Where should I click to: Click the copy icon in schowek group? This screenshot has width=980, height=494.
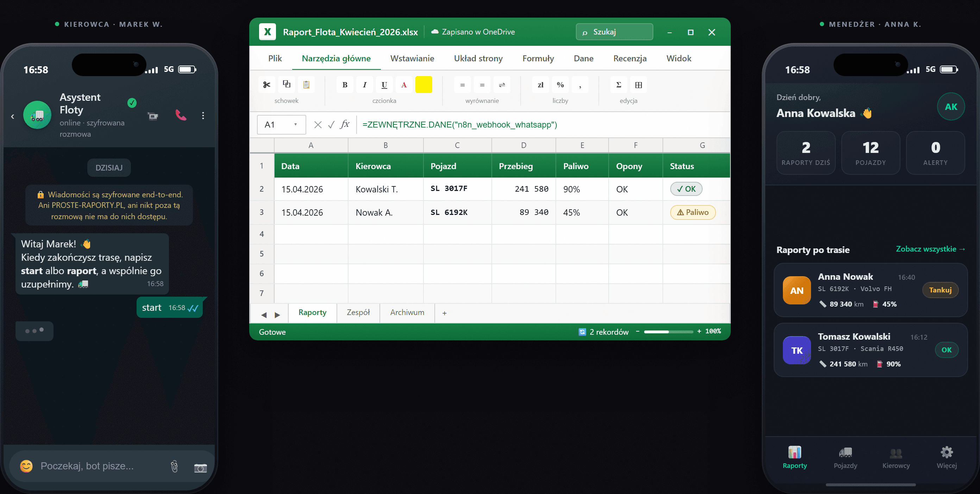(287, 85)
